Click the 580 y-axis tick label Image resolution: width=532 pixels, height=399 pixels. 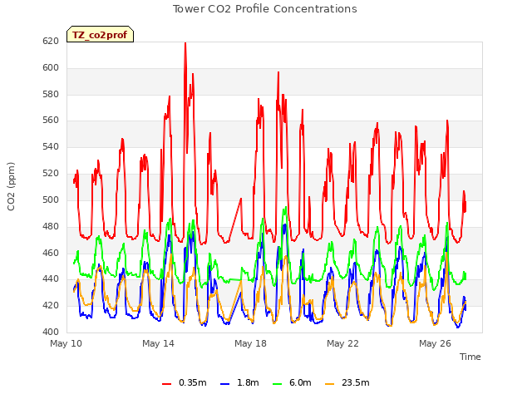pyautogui.click(x=51, y=94)
